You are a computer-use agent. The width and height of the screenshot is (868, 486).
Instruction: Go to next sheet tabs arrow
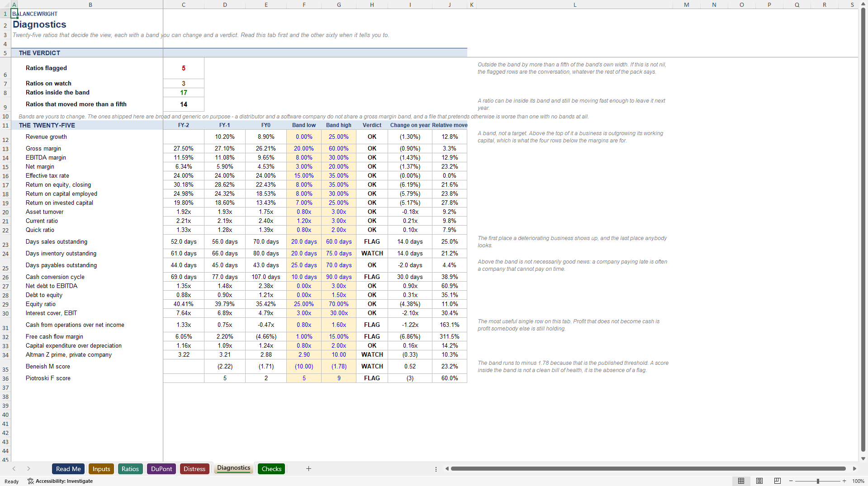pyautogui.click(x=28, y=469)
